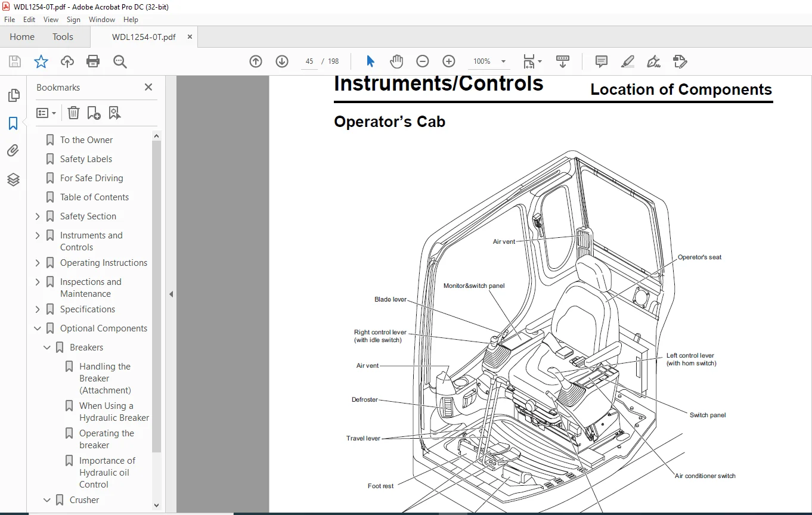Viewport: 812px width, 515px height.
Task: Open page thumbnails panel icon
Action: 13,95
